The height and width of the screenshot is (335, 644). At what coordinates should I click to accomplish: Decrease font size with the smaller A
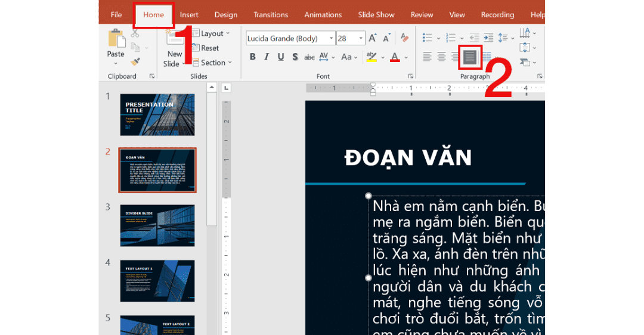pos(386,38)
